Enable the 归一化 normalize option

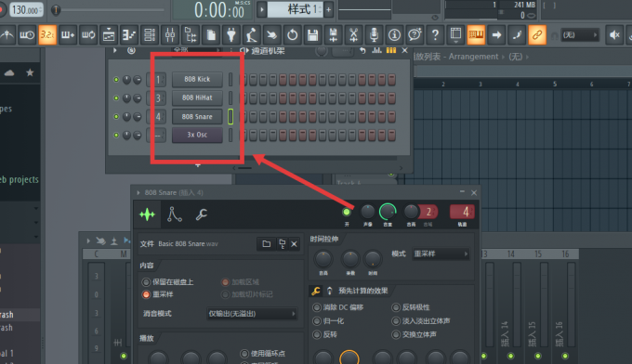(328, 321)
